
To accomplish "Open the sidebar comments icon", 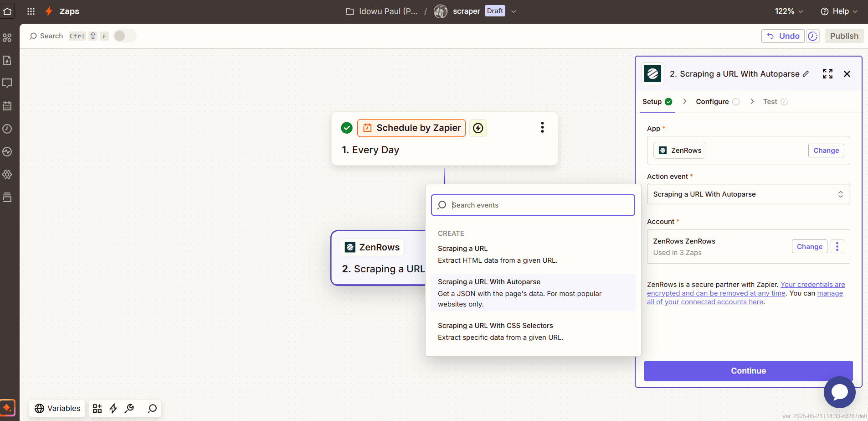I will click(7, 83).
